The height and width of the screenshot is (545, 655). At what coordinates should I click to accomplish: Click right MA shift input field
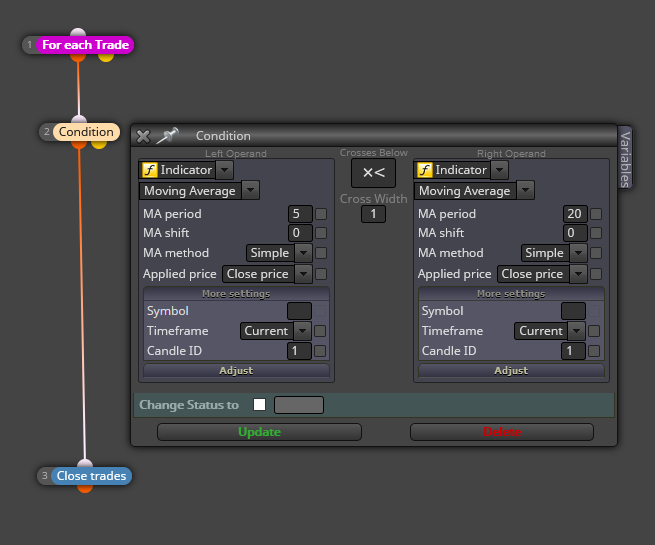tap(575, 233)
